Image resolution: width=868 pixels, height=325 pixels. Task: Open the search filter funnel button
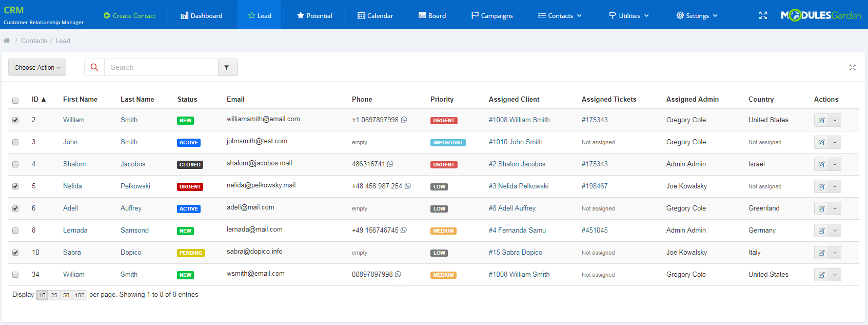click(227, 67)
